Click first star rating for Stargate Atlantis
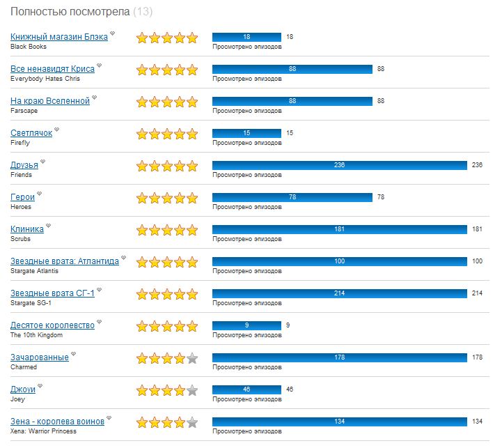Viewport: 502px width, 448px height. tap(142, 263)
